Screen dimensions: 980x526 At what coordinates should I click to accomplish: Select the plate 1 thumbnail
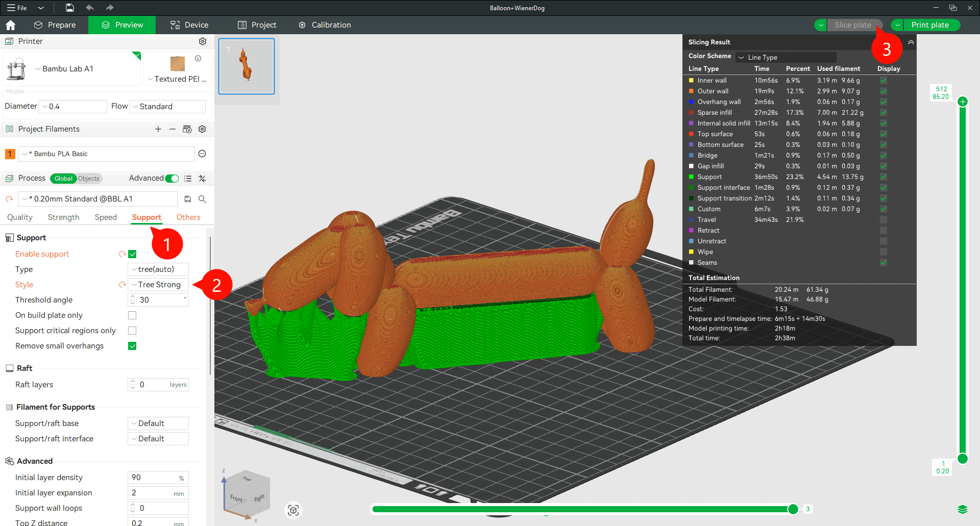(x=247, y=66)
